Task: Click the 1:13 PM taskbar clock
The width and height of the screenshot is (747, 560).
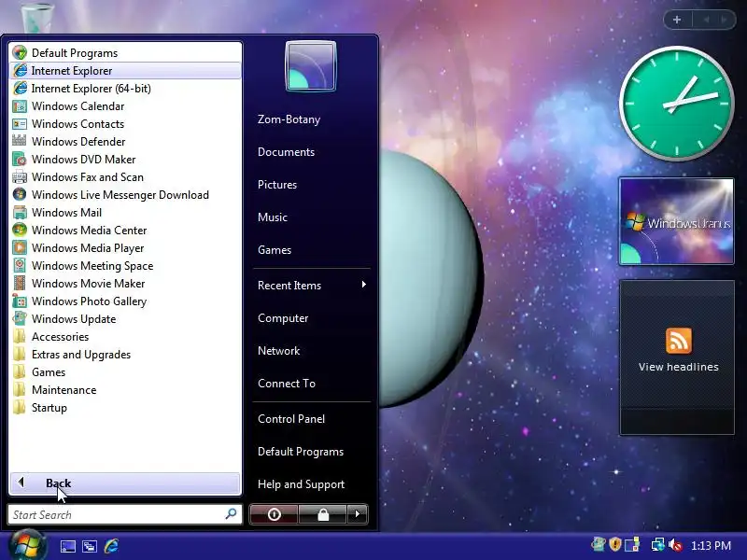Action: coord(711,545)
